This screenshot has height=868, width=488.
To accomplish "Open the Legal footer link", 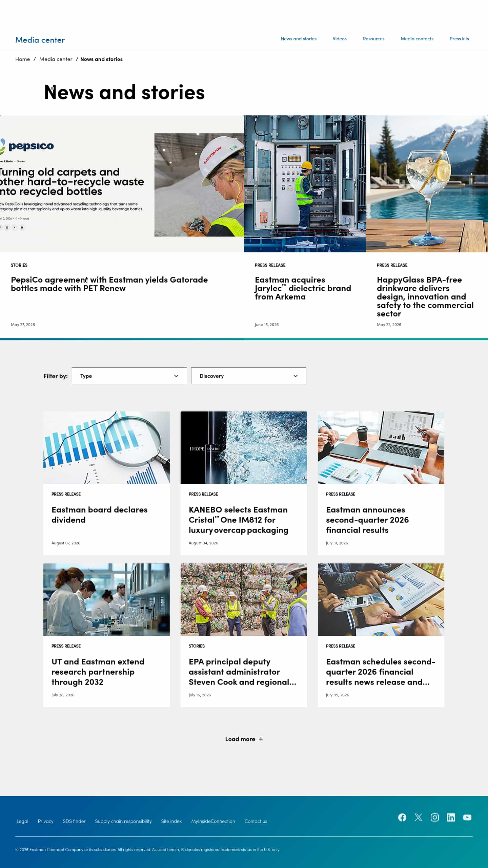I will pos(22,821).
